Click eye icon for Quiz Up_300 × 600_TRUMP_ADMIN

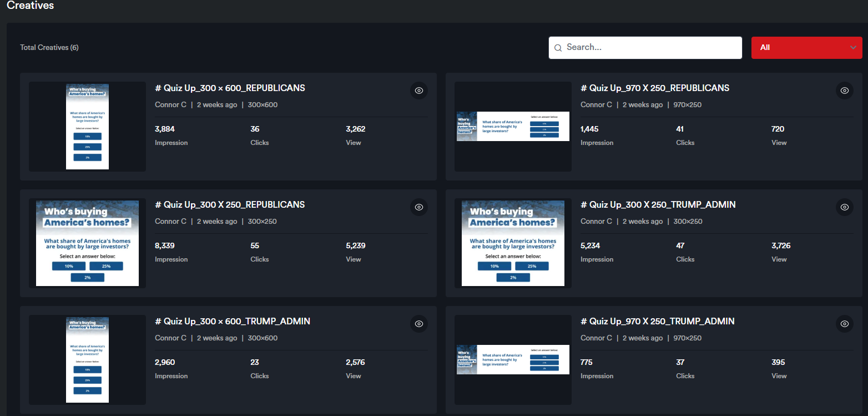[419, 324]
